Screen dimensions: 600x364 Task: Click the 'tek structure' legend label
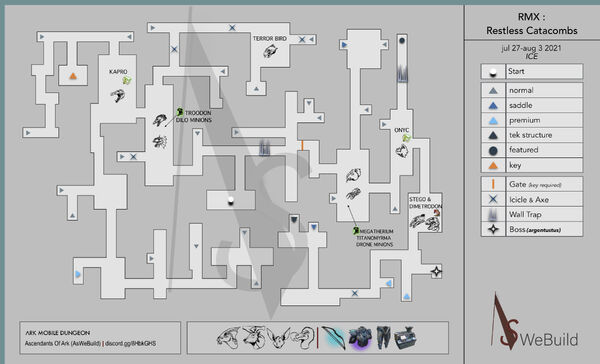tap(530, 135)
